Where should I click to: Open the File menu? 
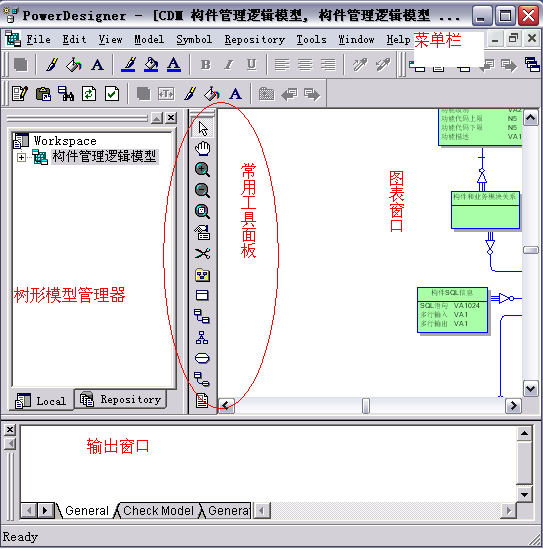39,39
